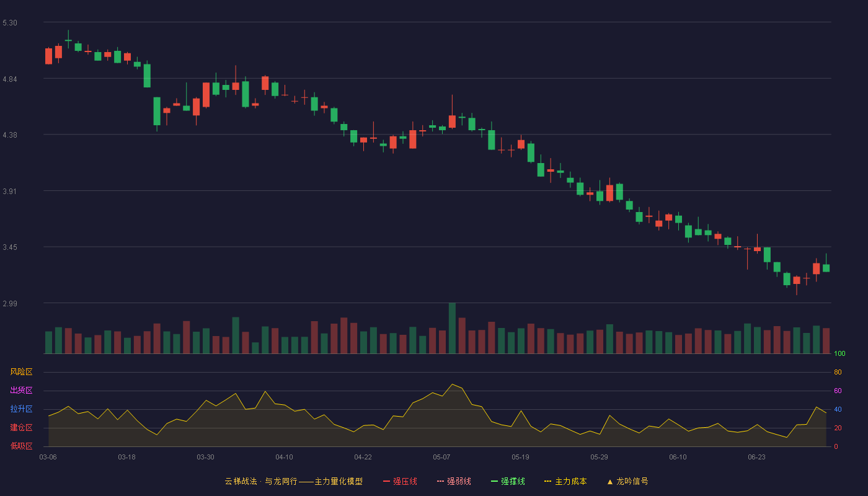Click the 5.30 price axis label
The image size is (868, 496).
pos(10,23)
